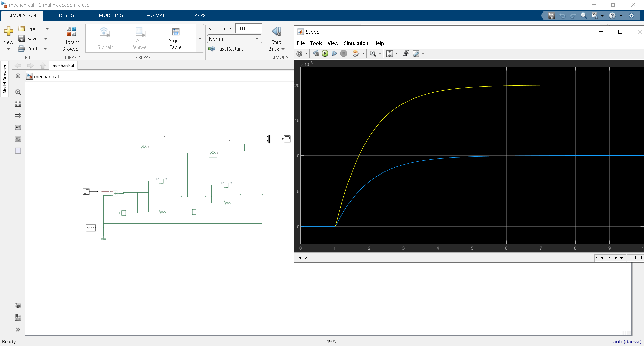Click the Zoom tool in canvas palette
644x346 pixels.
coord(18,92)
